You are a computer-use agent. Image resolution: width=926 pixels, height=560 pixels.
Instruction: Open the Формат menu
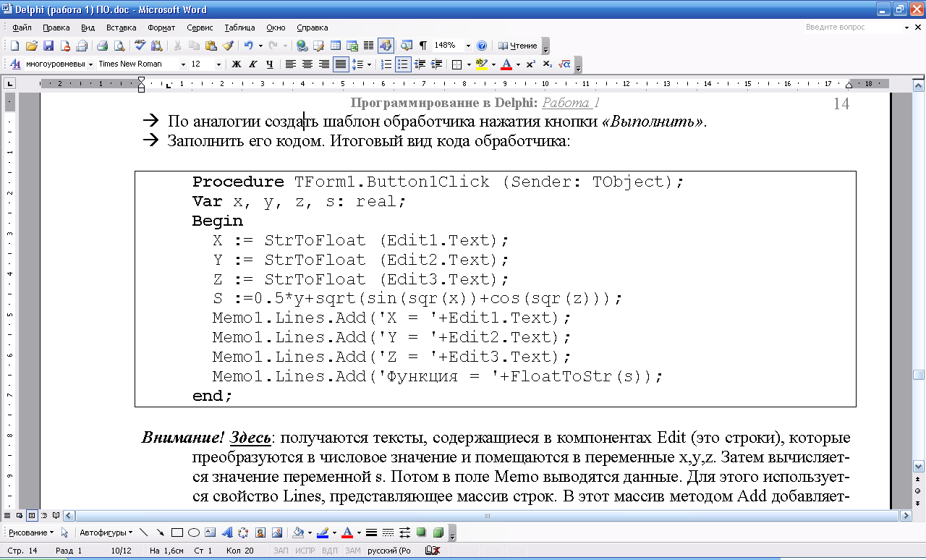(161, 27)
